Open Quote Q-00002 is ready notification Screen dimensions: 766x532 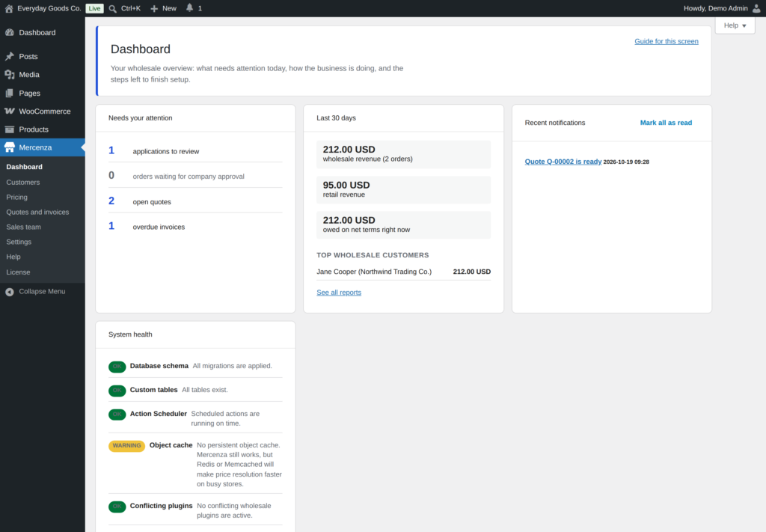(x=563, y=161)
